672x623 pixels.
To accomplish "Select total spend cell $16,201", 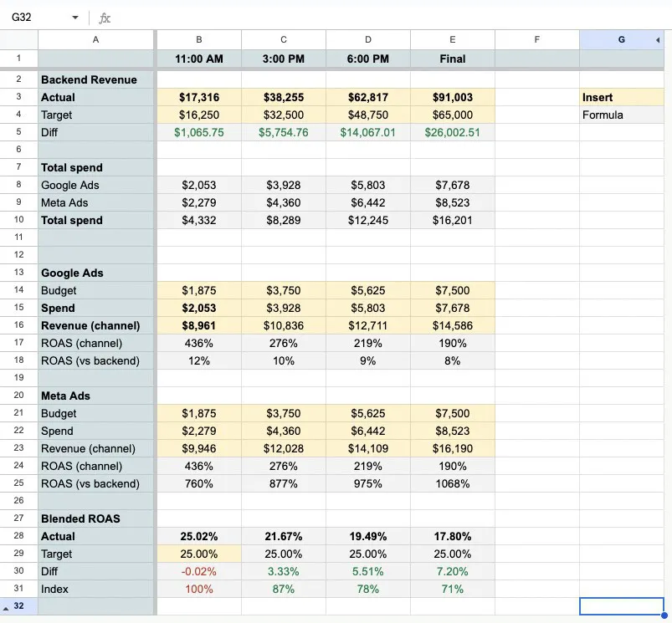I will coord(452,220).
